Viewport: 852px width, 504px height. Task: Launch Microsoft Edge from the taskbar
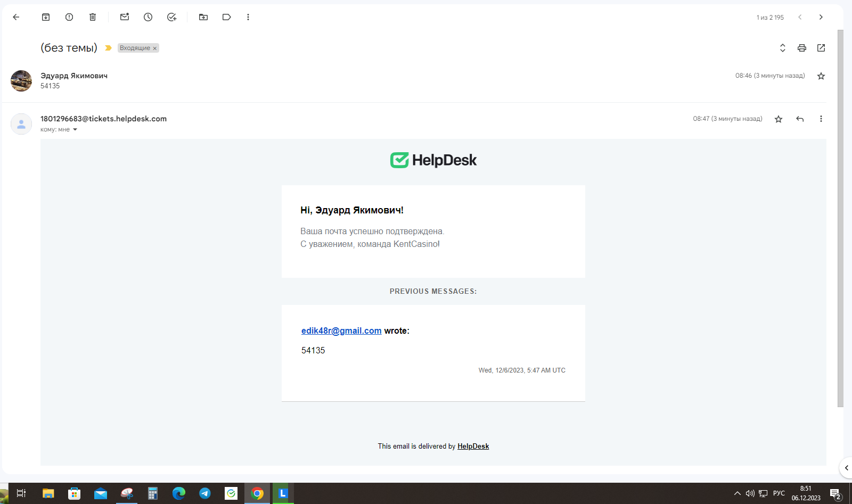click(179, 493)
